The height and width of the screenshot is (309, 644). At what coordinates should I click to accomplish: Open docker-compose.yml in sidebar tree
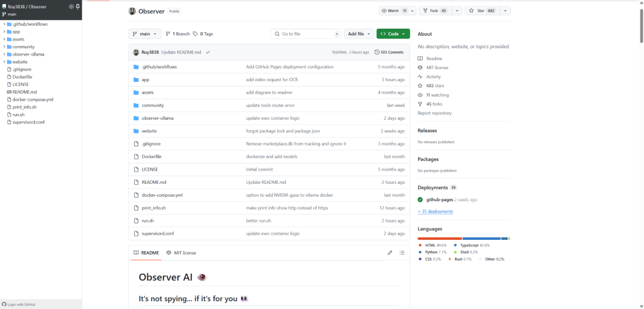coord(33,100)
